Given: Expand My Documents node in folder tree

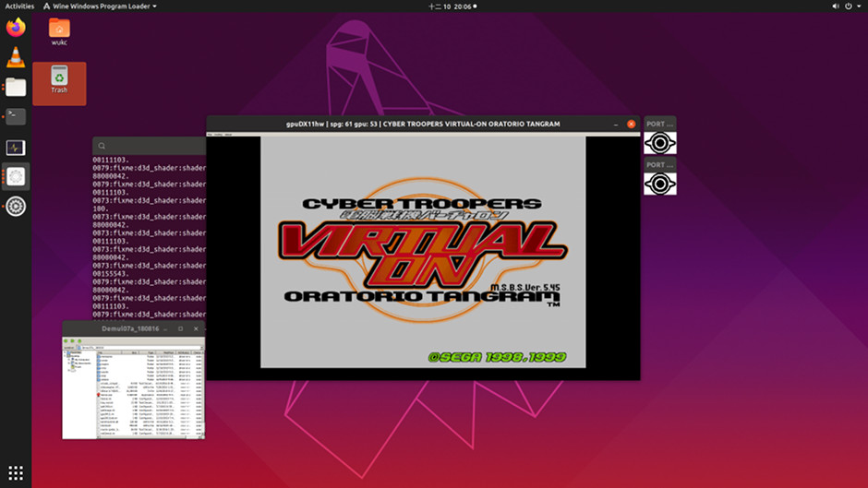Looking at the screenshot, I should coord(69,363).
